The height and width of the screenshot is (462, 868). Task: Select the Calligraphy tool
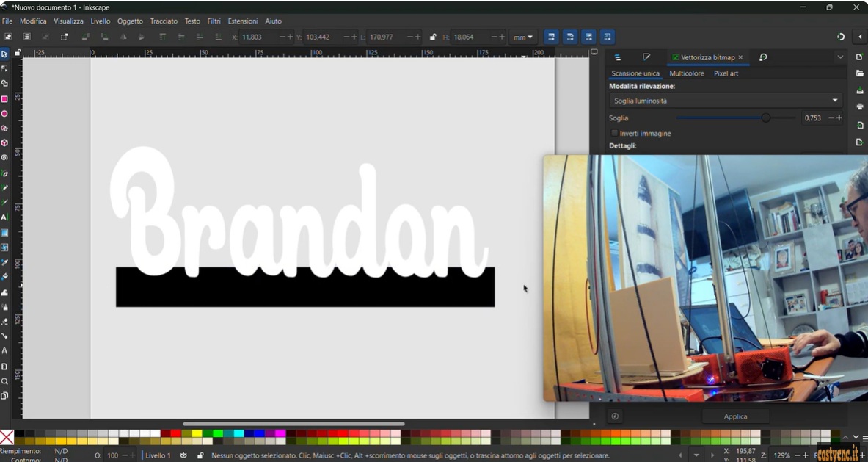coord(4,203)
